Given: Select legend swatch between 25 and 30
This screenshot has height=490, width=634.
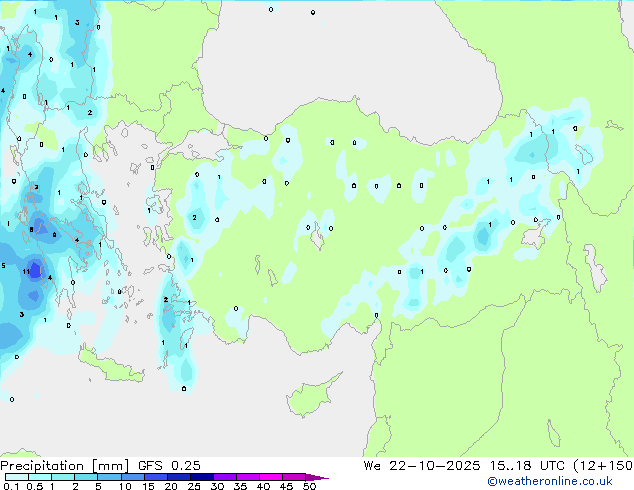Looking at the screenshot, I should pos(202,477).
